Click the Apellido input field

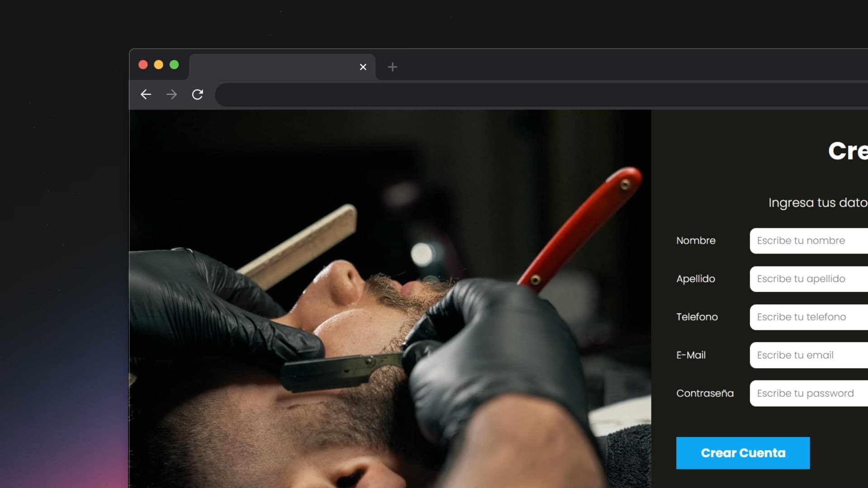coord(809,279)
